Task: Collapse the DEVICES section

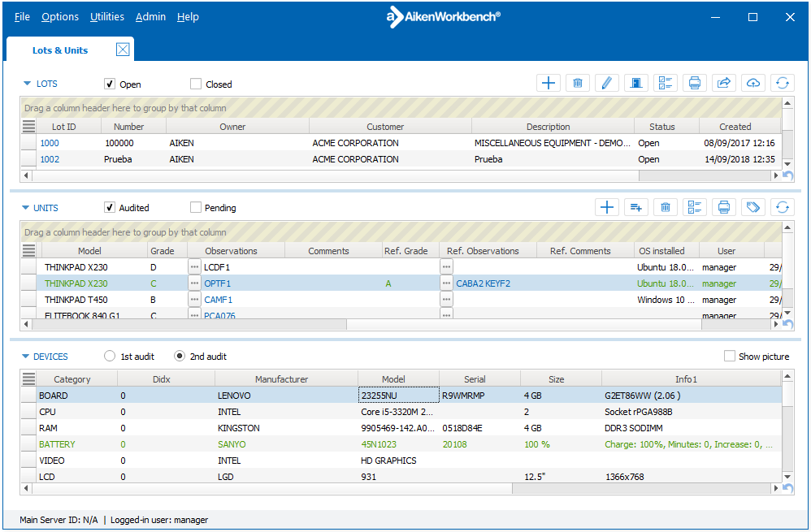Action: tap(25, 357)
